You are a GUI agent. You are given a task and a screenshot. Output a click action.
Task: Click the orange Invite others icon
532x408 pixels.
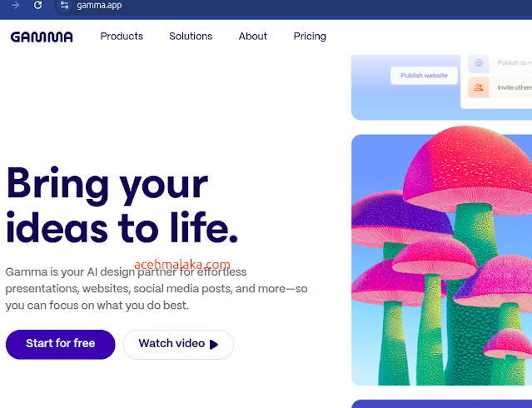click(479, 87)
